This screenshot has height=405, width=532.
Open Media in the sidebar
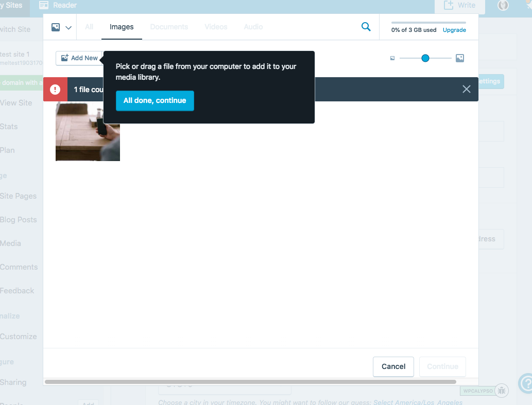click(x=10, y=243)
